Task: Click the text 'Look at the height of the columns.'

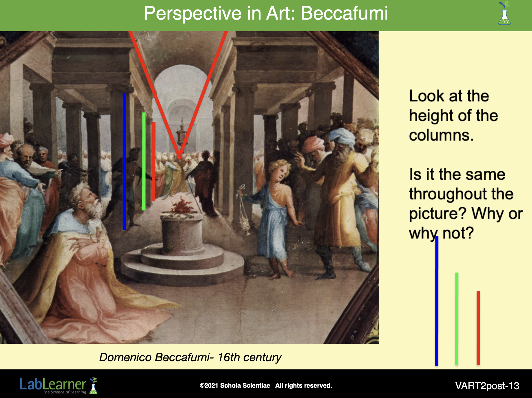Action: point(453,116)
